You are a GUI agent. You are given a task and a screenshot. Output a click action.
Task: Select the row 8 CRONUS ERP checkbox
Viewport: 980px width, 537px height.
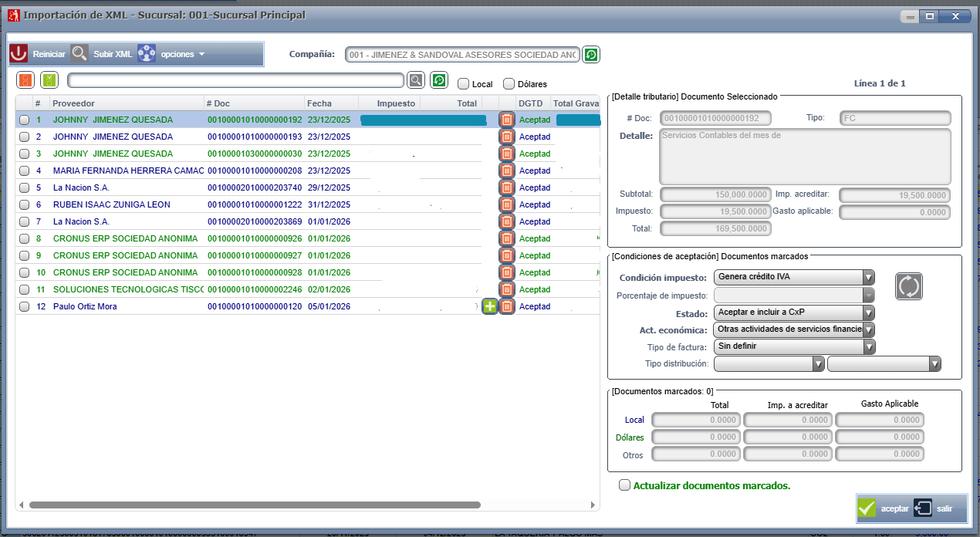tap(25, 238)
